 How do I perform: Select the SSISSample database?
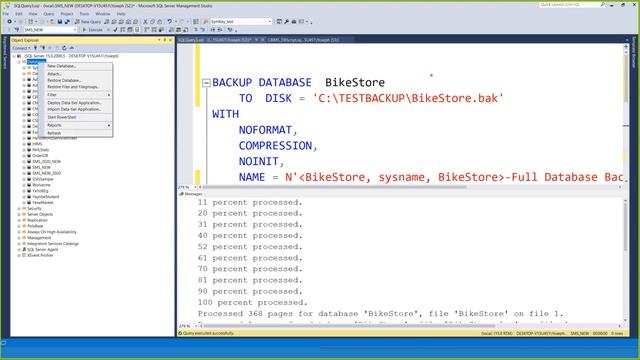pos(43,179)
